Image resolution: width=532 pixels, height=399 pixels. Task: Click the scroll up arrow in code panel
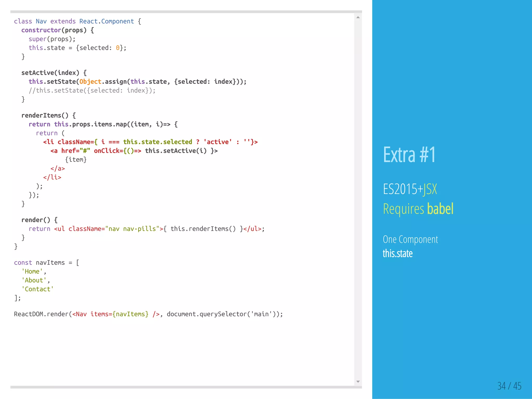(x=358, y=17)
